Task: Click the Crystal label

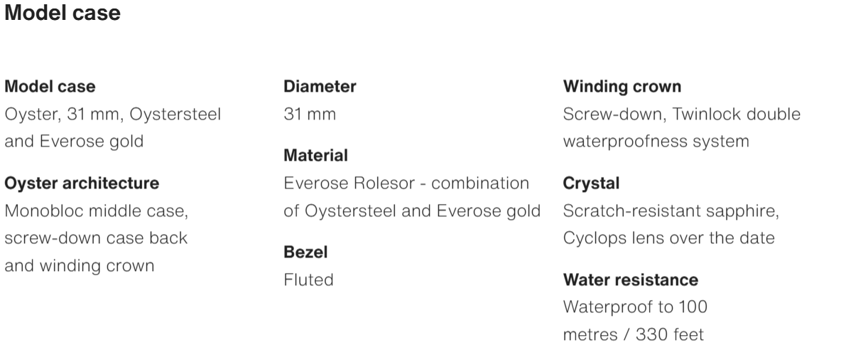Action: [x=591, y=184]
